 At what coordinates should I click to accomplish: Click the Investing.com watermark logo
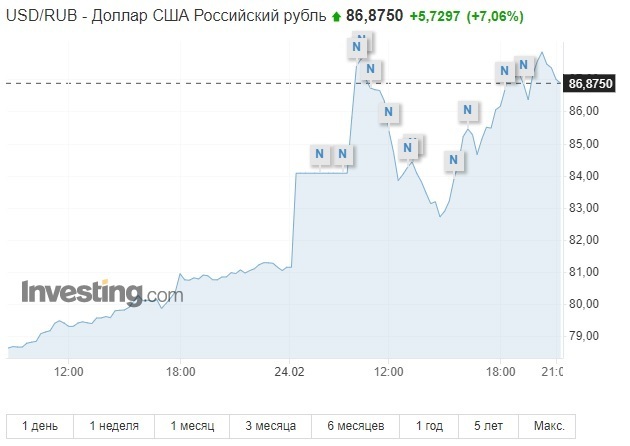coord(102,293)
